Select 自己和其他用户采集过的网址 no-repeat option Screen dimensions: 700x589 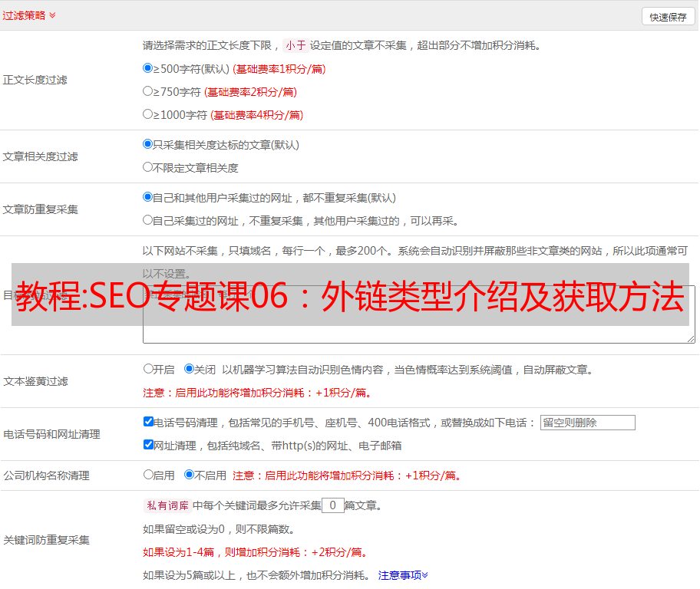(148, 197)
